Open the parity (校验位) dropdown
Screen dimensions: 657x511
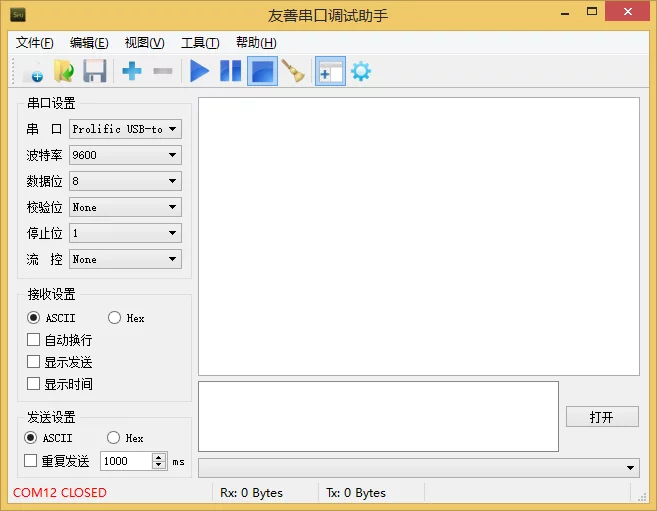tap(125, 207)
